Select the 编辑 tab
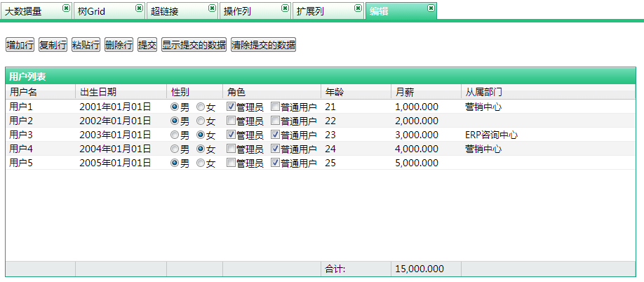This screenshot has width=644, height=282. [x=401, y=11]
